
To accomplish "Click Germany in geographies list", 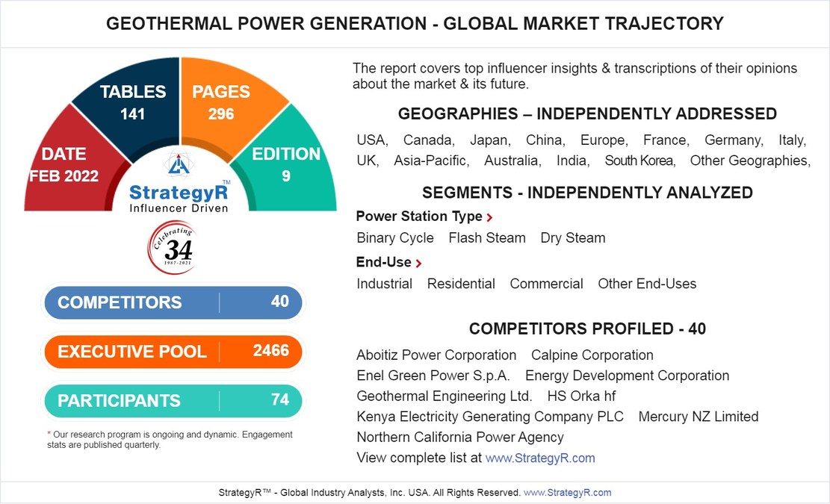I will [734, 140].
